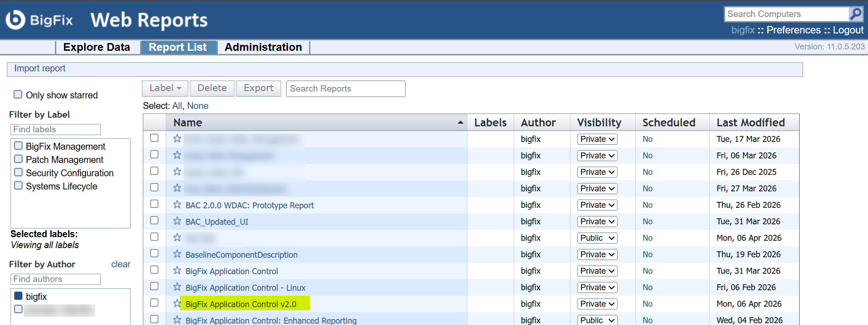This screenshot has height=325, width=868.
Task: Star the BaselineComponentDescription report
Action: click(x=177, y=254)
